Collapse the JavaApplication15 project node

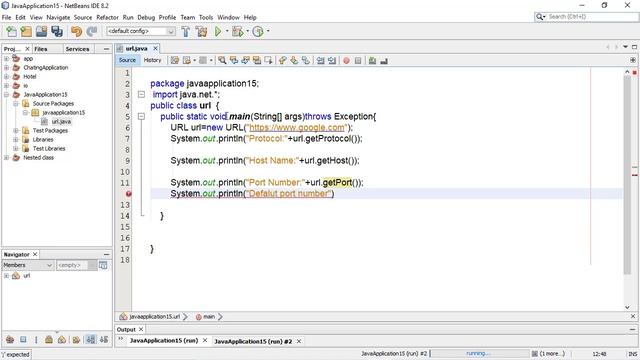click(6, 95)
